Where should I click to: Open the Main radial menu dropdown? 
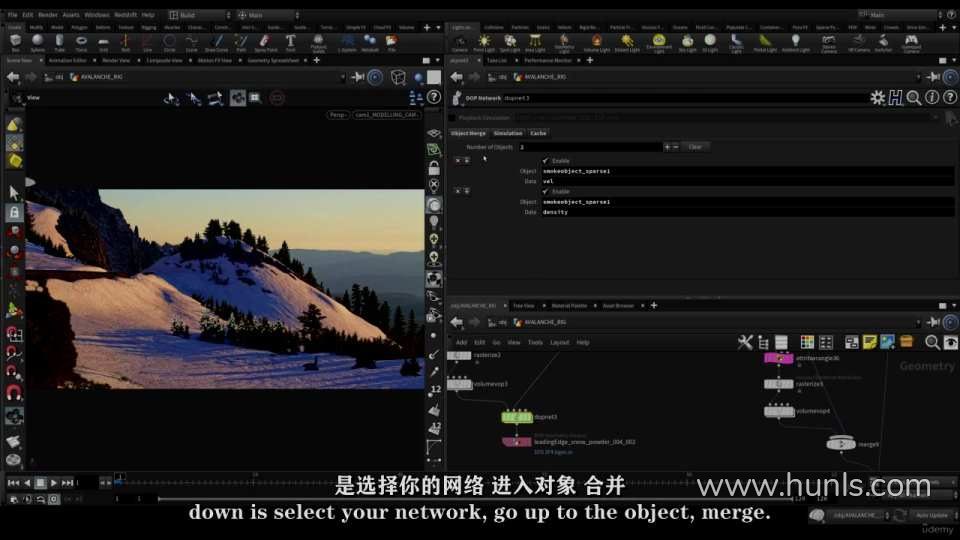(268, 15)
